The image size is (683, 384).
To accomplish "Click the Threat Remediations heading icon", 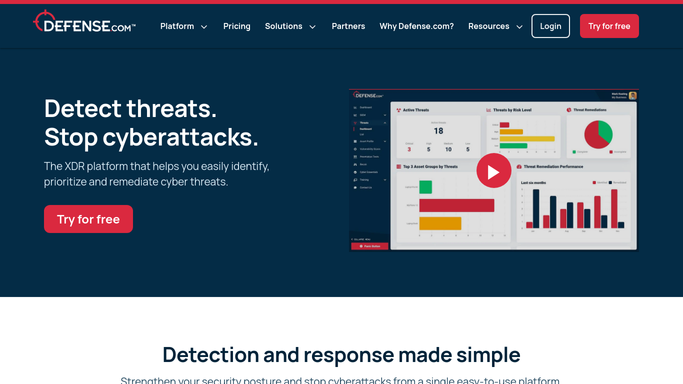I will (x=569, y=110).
